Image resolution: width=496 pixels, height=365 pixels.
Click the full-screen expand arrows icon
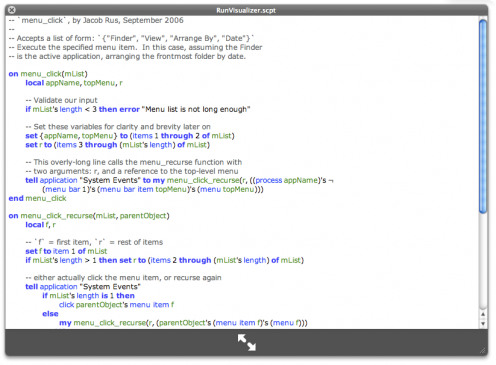click(247, 343)
